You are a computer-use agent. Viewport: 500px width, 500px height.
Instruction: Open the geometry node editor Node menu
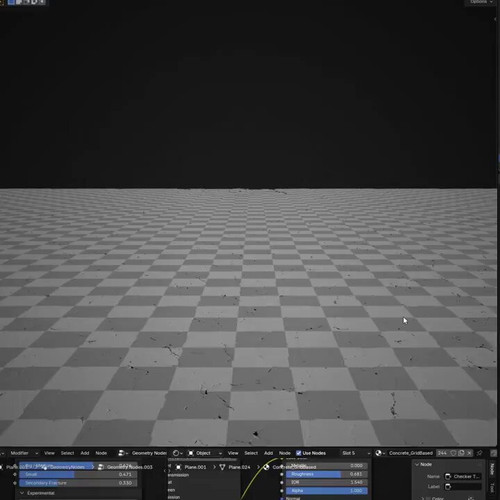[x=101, y=453]
